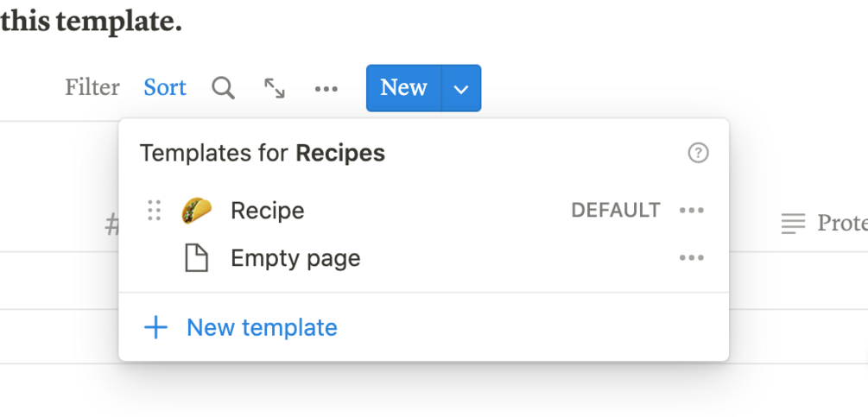This screenshot has width=868, height=417.
Task: Click the plus icon for new template
Action: point(155,328)
